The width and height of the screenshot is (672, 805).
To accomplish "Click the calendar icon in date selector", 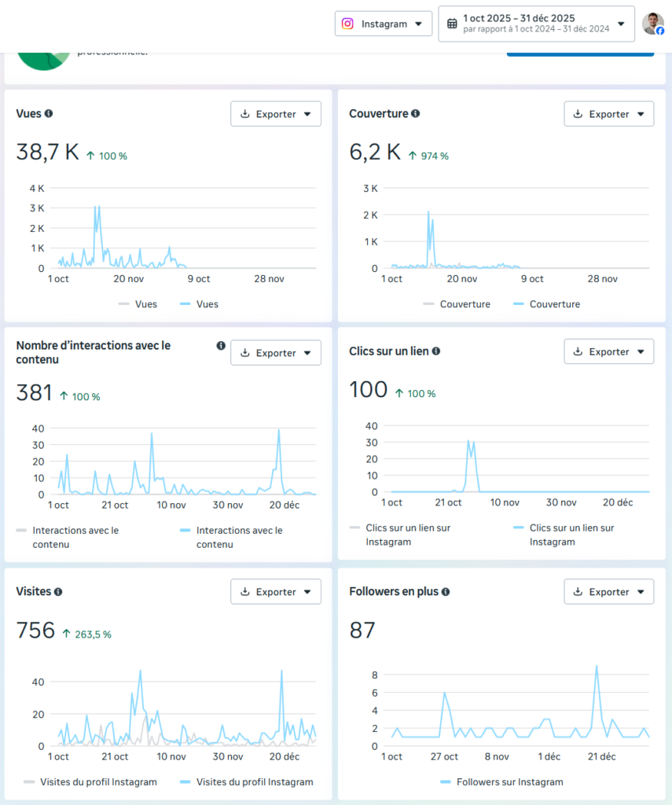I will click(452, 24).
